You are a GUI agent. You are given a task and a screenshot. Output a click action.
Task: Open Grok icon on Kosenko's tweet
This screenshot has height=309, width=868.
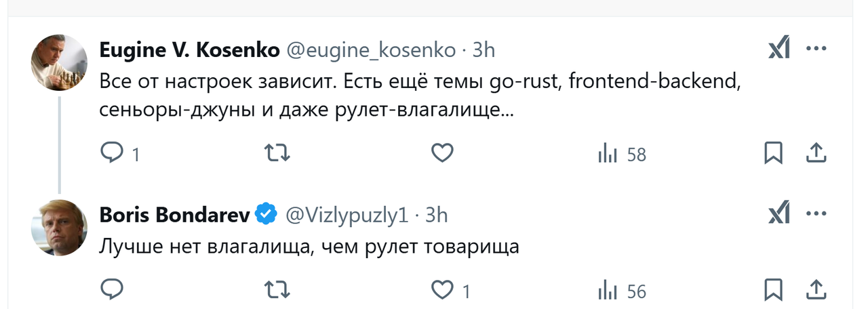click(x=779, y=49)
